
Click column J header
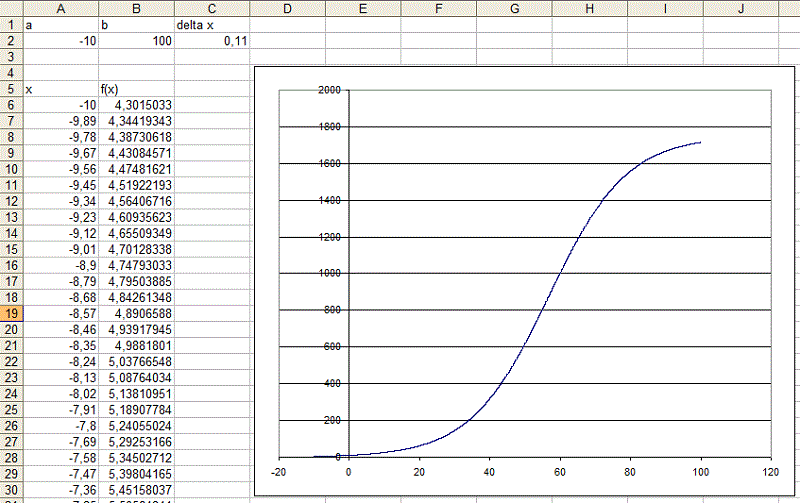point(740,8)
